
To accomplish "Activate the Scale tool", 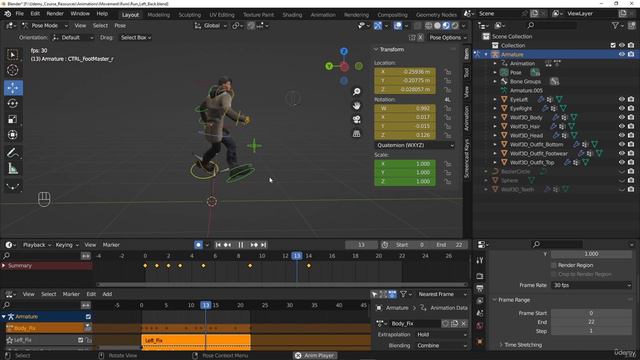I will [13, 119].
